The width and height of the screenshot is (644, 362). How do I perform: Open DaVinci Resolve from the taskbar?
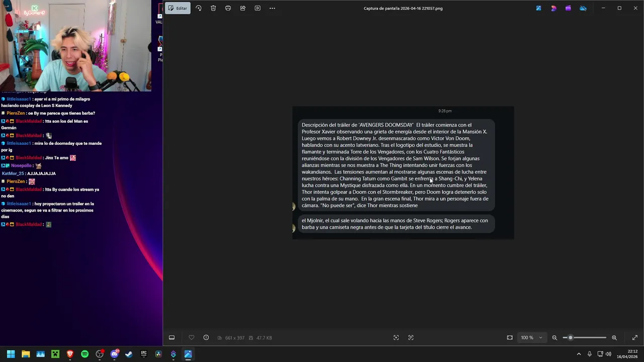point(158,354)
